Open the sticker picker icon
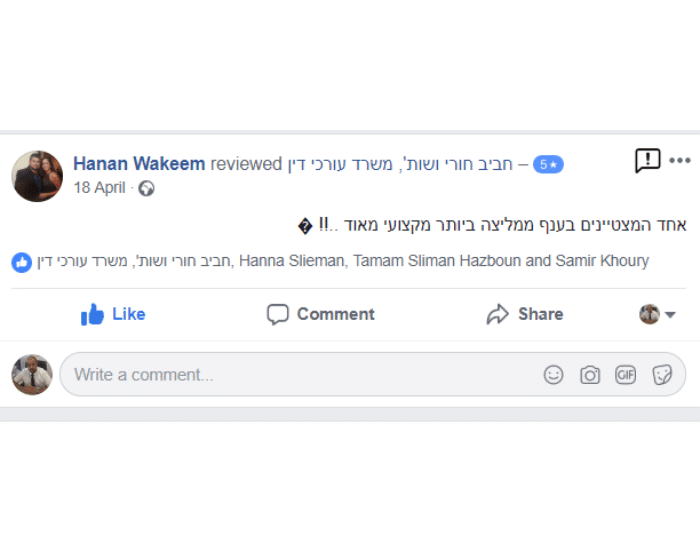This screenshot has height=553, width=700. (662, 375)
